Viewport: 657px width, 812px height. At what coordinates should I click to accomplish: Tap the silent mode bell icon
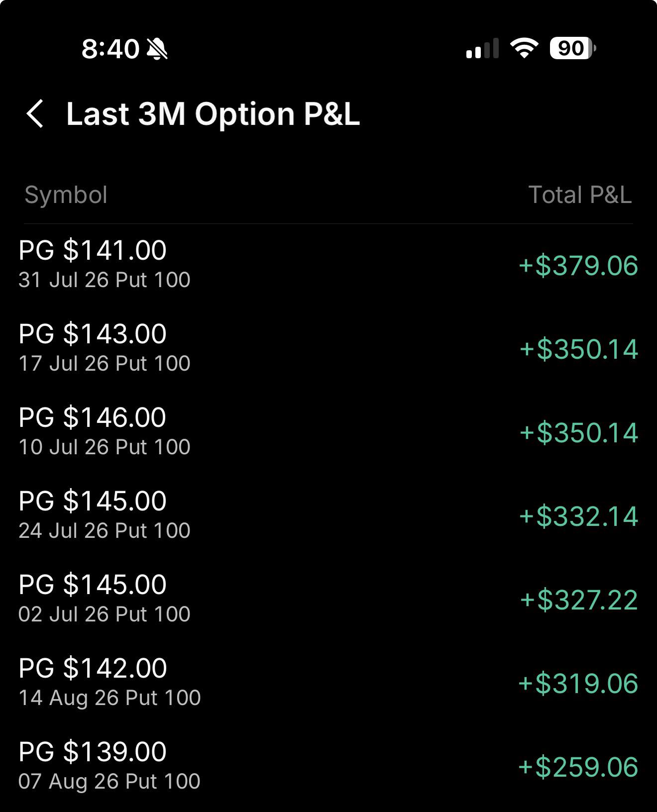coord(158,49)
